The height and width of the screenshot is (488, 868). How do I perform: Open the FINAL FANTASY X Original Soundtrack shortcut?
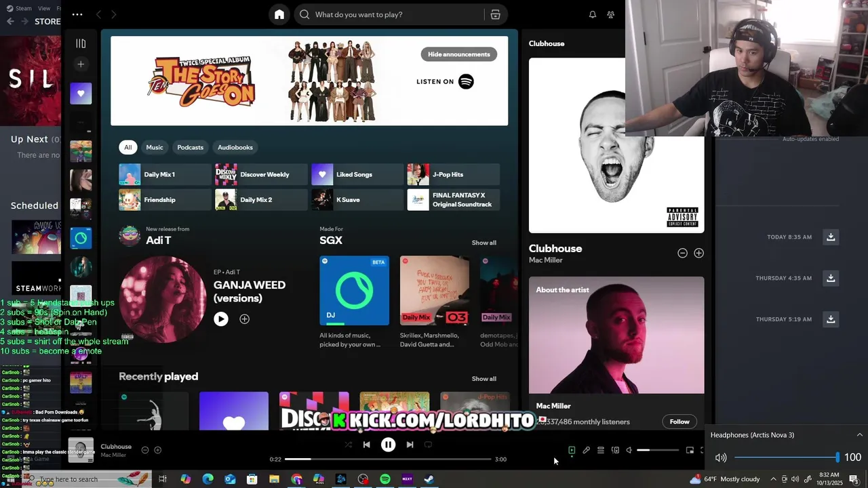click(x=453, y=200)
